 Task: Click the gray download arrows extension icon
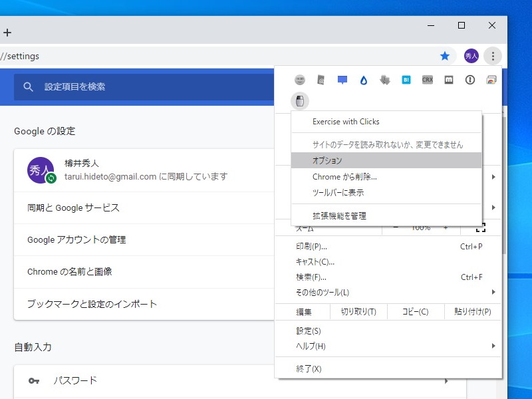pos(384,80)
